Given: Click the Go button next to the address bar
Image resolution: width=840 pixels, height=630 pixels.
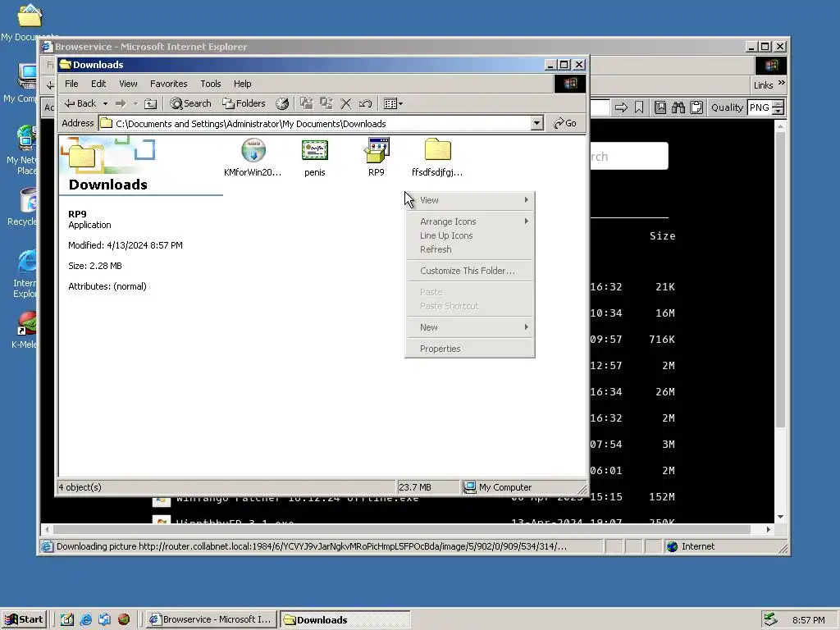Looking at the screenshot, I should point(565,123).
